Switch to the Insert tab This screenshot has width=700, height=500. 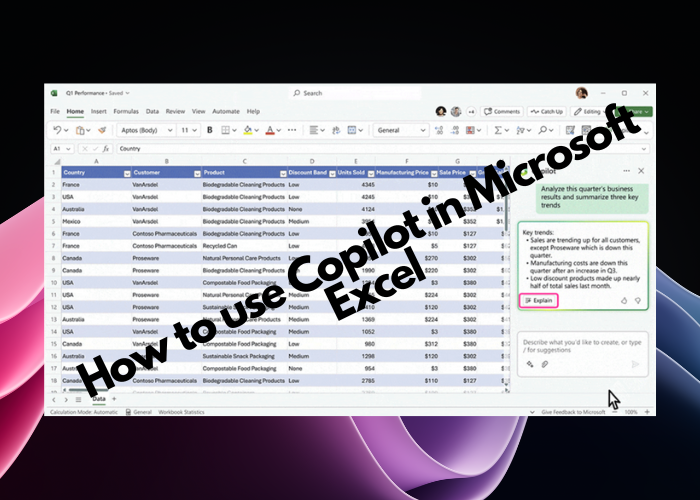[99, 111]
